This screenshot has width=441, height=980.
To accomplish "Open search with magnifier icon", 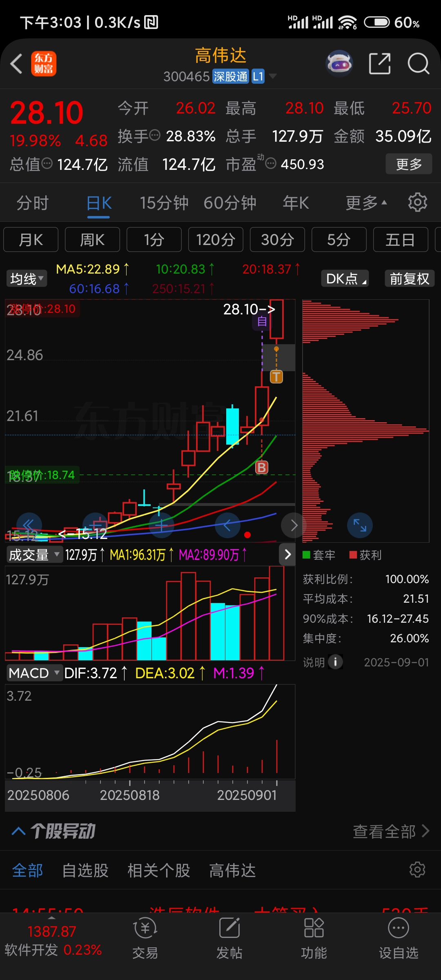I will [419, 64].
